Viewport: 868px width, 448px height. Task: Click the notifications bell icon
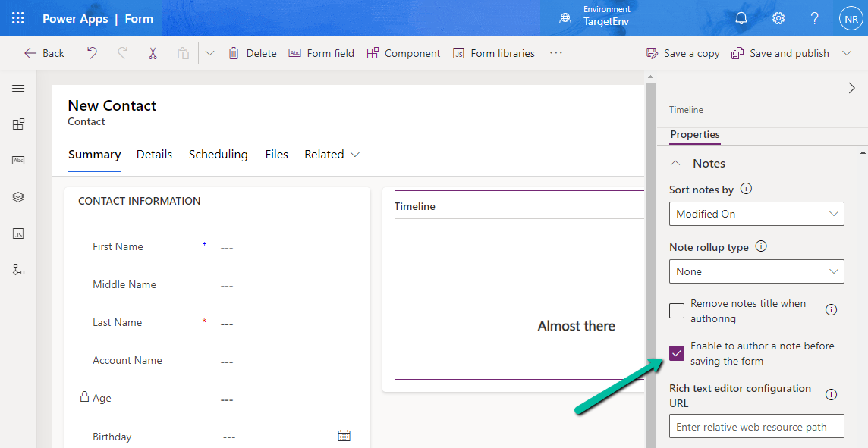741,18
